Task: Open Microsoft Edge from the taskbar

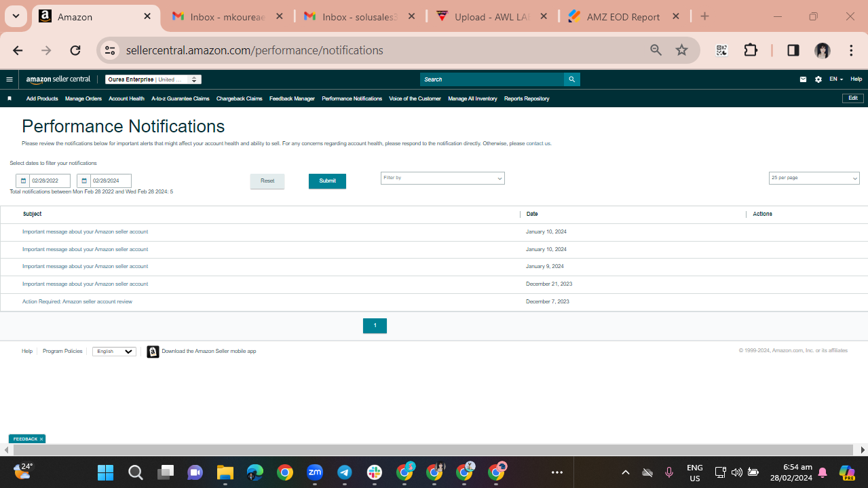Action: [x=254, y=472]
